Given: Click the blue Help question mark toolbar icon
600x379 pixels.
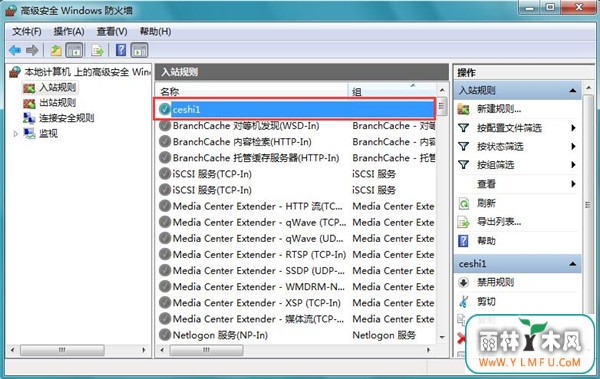Looking at the screenshot, I should click(x=121, y=50).
